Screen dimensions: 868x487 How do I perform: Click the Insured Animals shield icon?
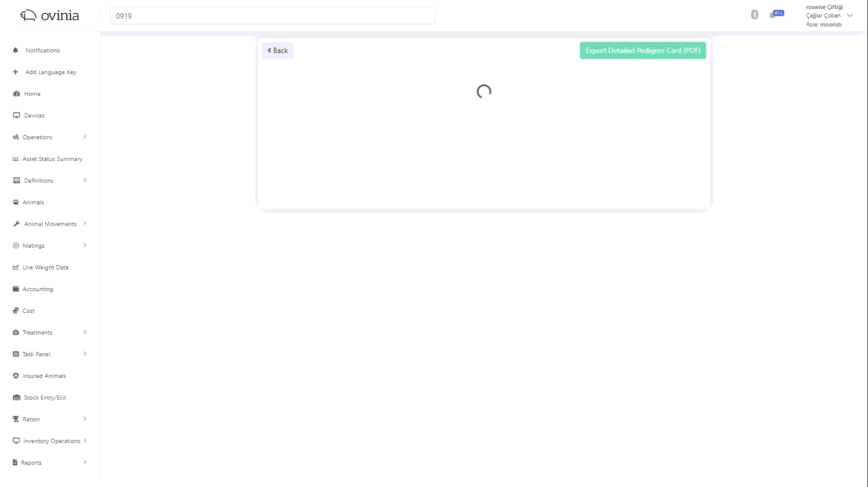[16, 376]
